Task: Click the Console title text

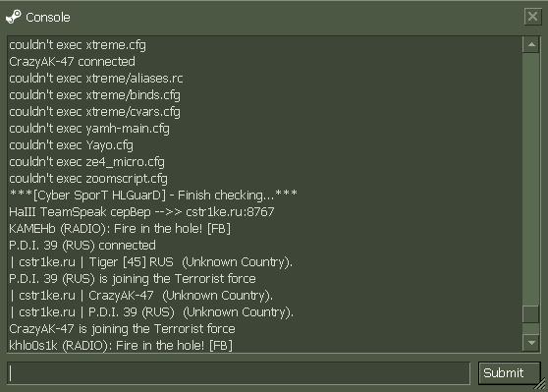Action: click(48, 18)
